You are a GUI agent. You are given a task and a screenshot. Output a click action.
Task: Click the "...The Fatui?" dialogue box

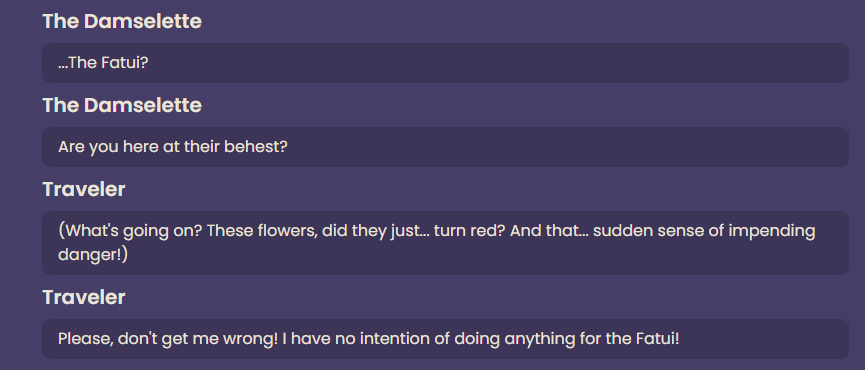coord(445,63)
